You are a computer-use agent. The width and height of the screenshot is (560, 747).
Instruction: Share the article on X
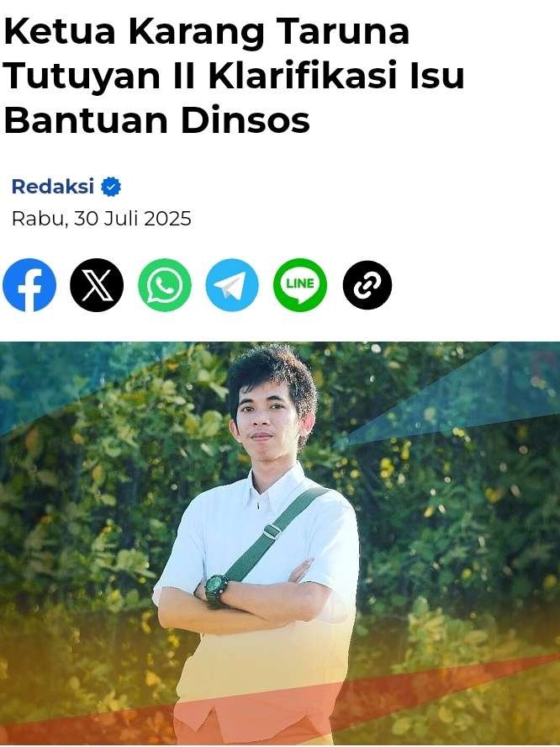point(97,285)
